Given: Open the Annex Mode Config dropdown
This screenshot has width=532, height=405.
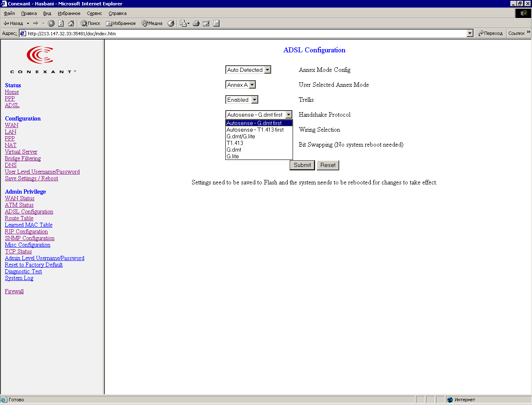Looking at the screenshot, I should click(248, 70).
